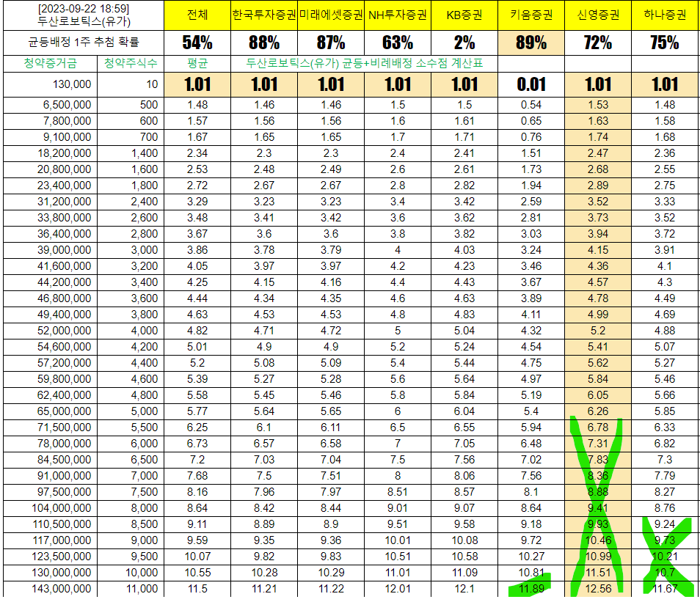Click the 78,000,000 deposit cell
This screenshot has width=700, height=602.
[x=50, y=444]
